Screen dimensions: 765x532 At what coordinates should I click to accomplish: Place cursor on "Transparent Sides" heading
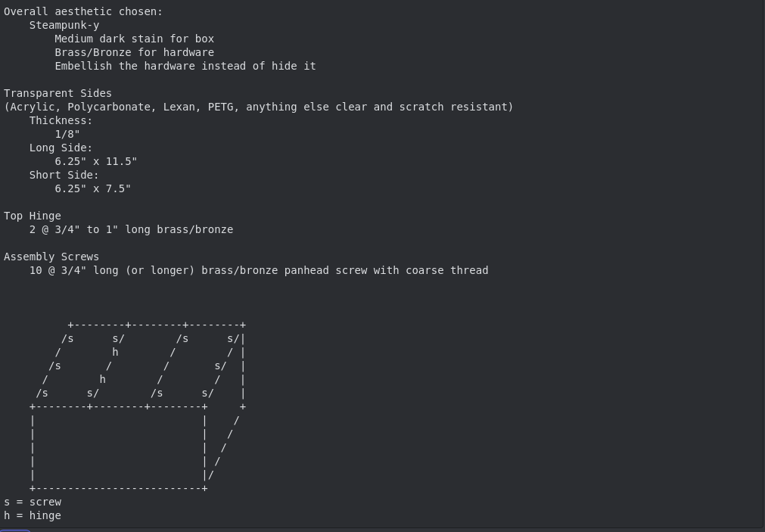tap(58, 93)
